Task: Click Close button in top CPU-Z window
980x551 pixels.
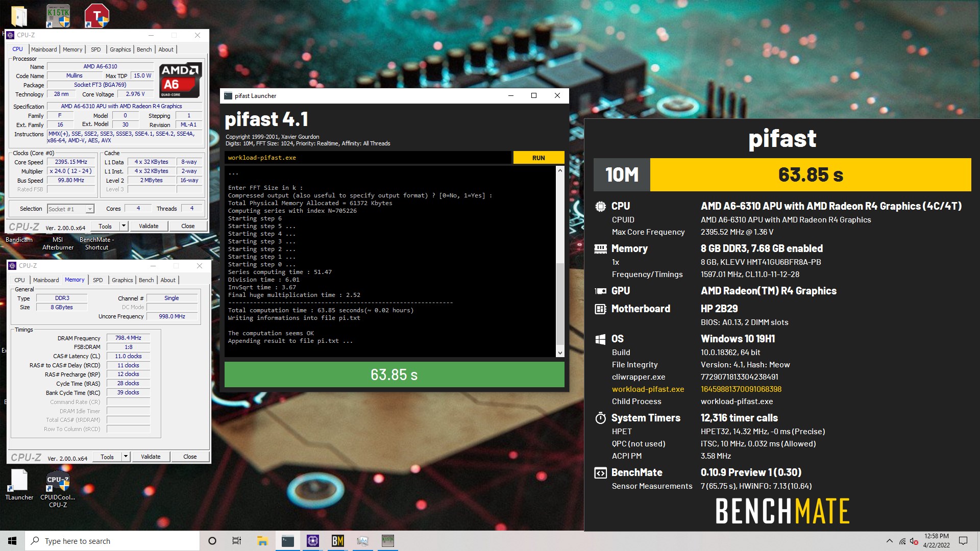Action: point(188,226)
